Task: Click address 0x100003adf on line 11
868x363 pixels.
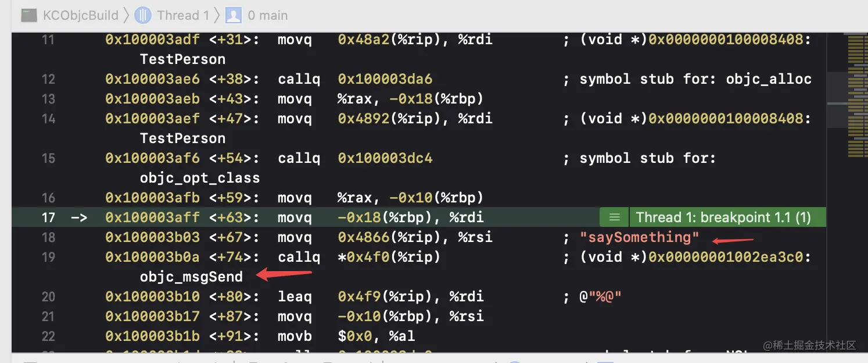Action: [x=152, y=40]
